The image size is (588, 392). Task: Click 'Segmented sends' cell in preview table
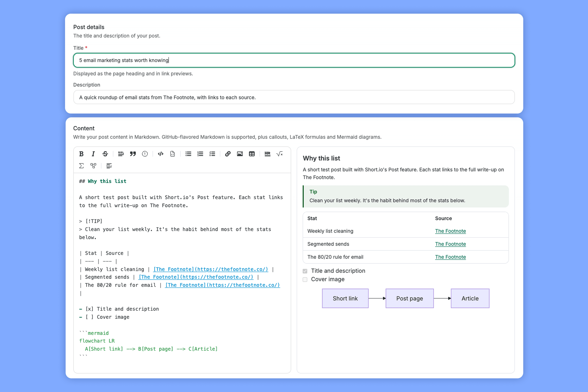click(x=328, y=244)
